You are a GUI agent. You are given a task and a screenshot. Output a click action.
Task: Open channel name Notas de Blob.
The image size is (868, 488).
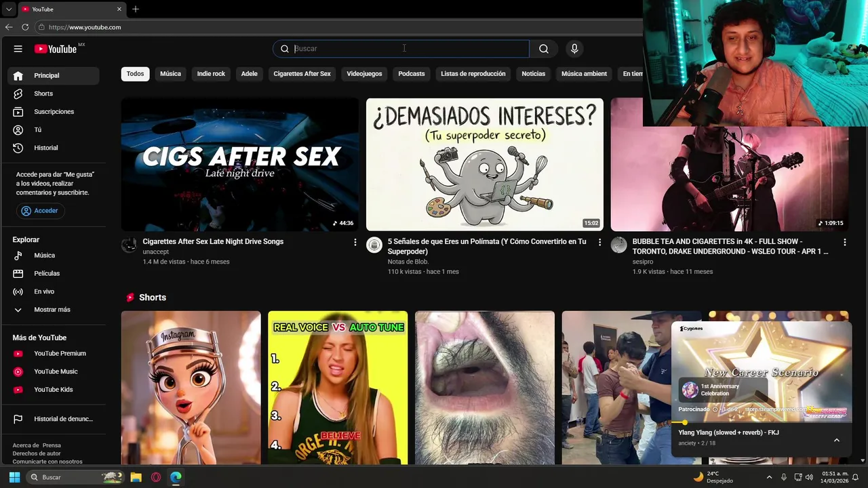(408, 262)
